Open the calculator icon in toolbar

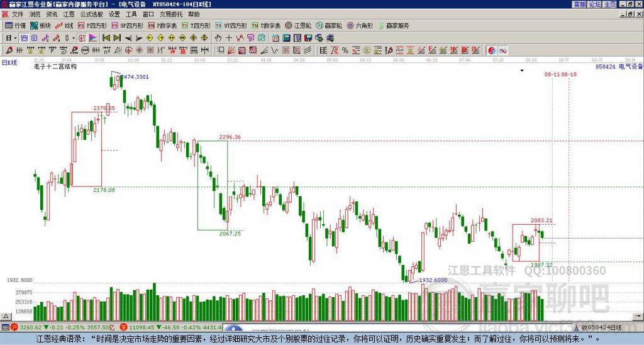[x=286, y=38]
